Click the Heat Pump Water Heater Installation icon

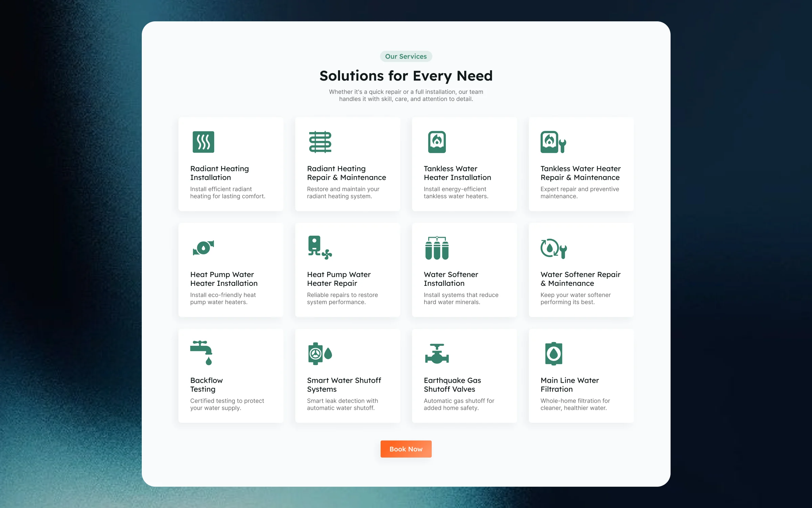pyautogui.click(x=203, y=248)
